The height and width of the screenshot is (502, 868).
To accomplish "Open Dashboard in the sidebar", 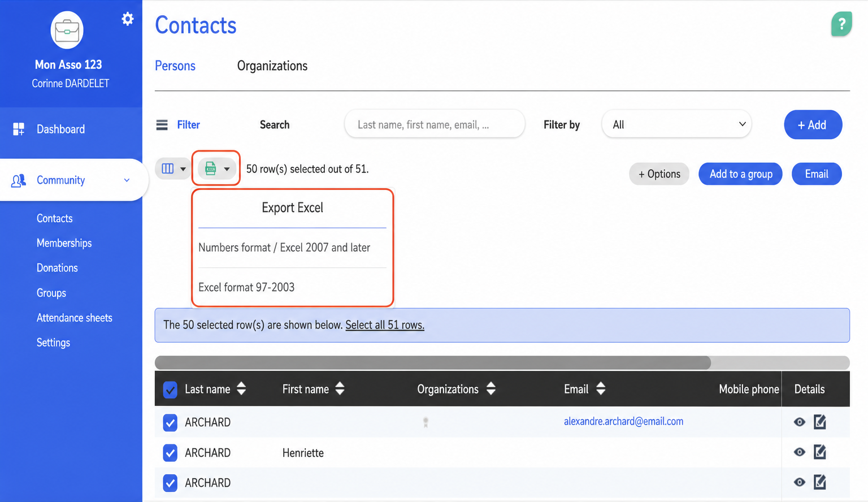I will click(x=60, y=129).
